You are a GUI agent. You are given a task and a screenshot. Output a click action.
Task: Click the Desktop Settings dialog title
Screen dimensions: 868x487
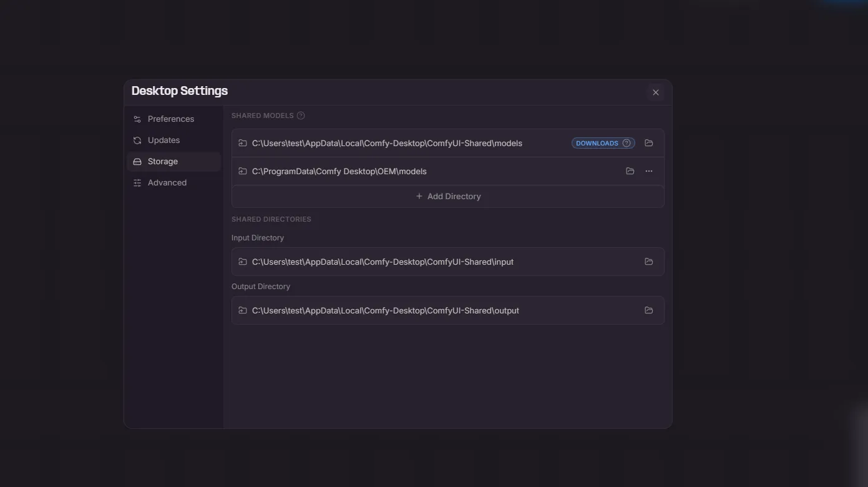(x=180, y=91)
